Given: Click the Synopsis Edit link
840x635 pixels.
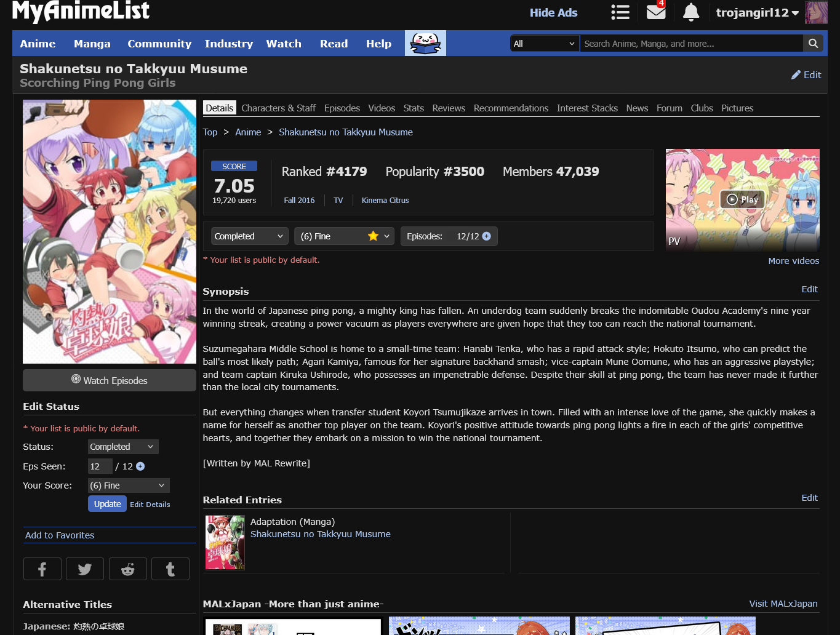Looking at the screenshot, I should coord(810,289).
